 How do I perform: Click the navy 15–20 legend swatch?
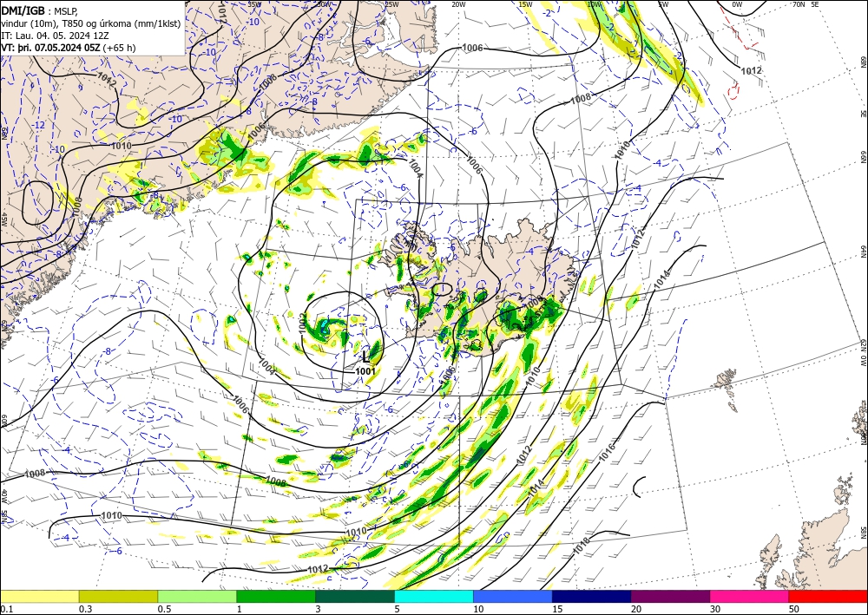coord(592,596)
